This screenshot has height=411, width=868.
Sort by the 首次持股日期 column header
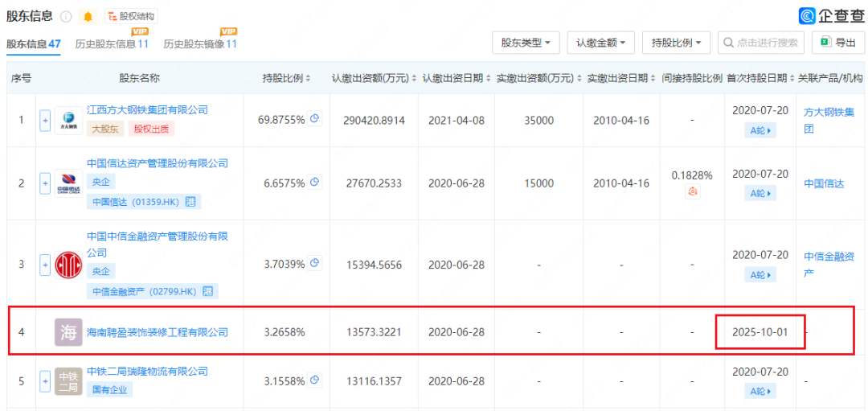click(x=759, y=78)
